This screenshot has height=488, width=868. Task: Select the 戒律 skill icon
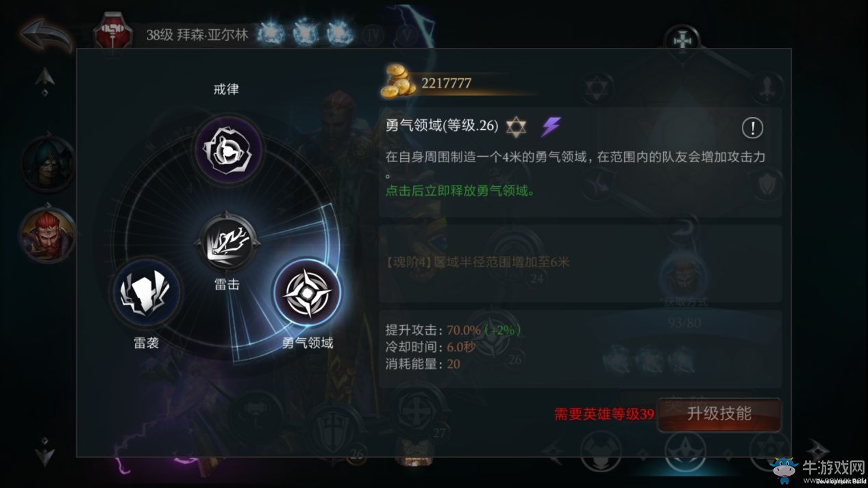229,151
